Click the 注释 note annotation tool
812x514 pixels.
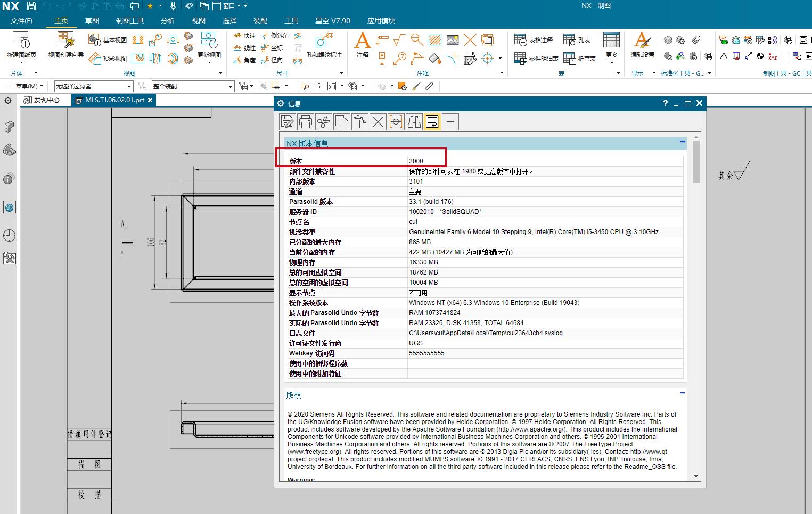363,45
